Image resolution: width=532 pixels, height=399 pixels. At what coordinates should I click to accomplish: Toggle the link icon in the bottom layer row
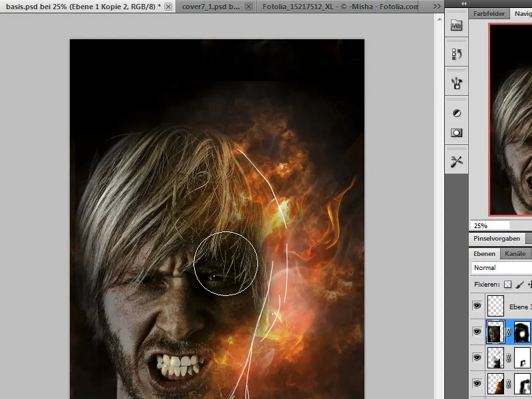point(509,384)
